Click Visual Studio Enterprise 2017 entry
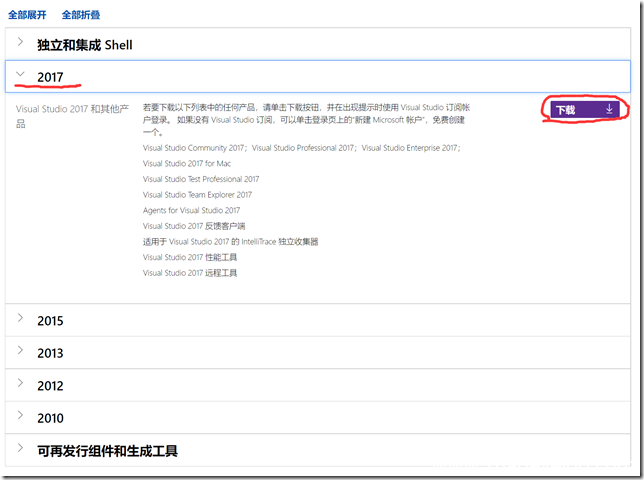The height and width of the screenshot is (480, 644). point(409,148)
